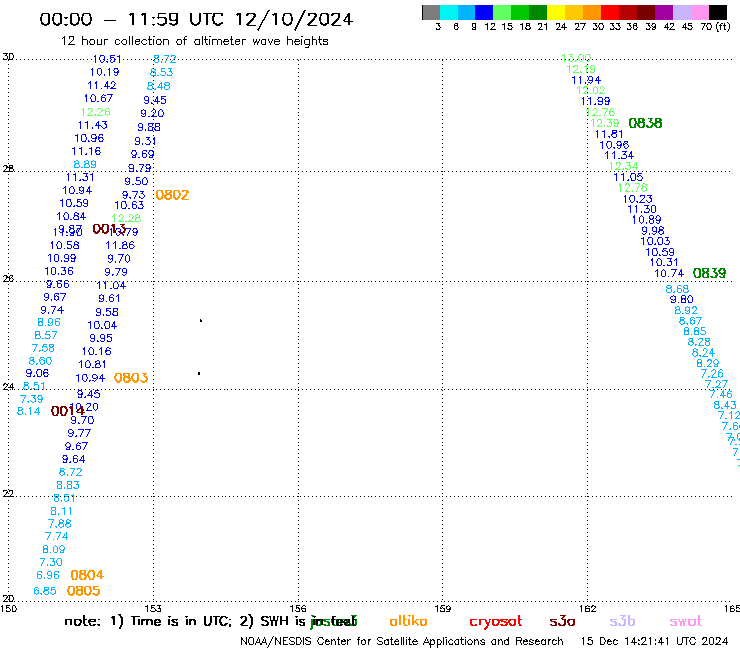The height and width of the screenshot is (650, 740).
Task: Click wave height value 8.68
Action: [x=677, y=289]
